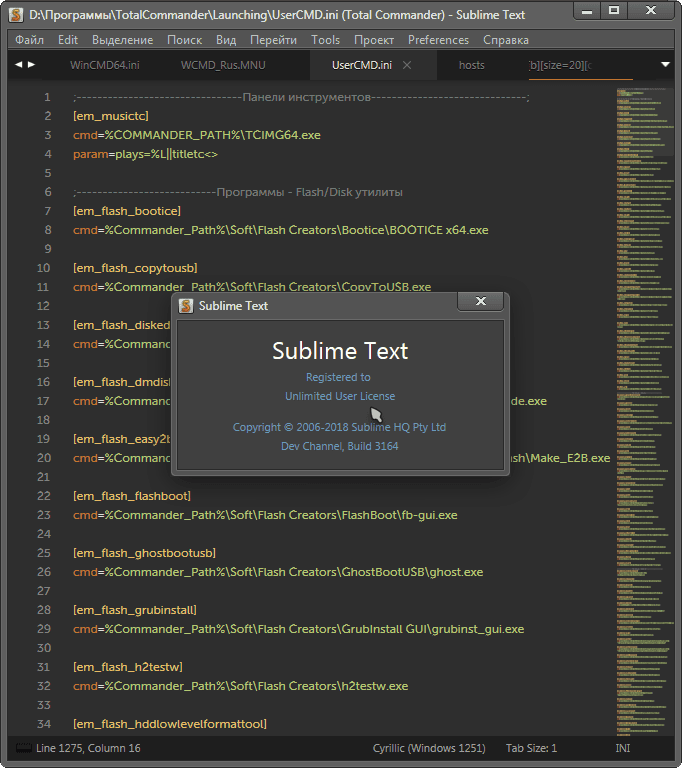Maximize the Sublime Text window

[x=614, y=10]
